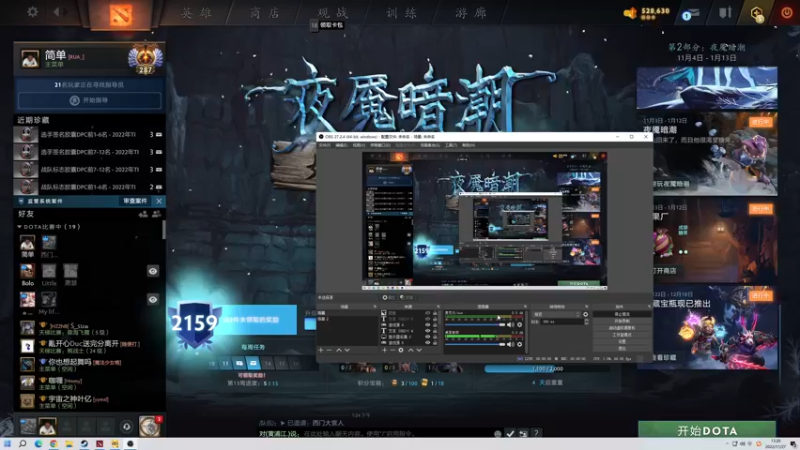Click the checkmark icon in chat bar
This screenshot has height=450, width=800.
pyautogui.click(x=510, y=434)
